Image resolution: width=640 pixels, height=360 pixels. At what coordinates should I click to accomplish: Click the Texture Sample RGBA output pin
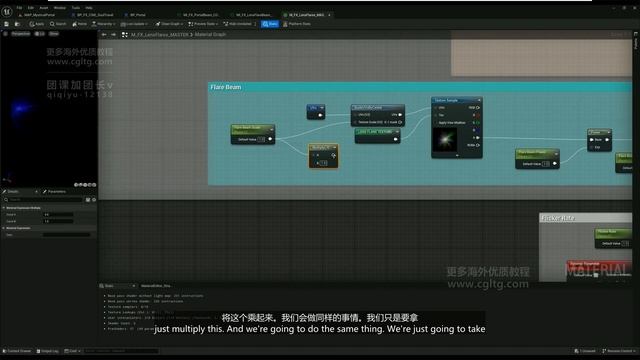[x=478, y=145]
